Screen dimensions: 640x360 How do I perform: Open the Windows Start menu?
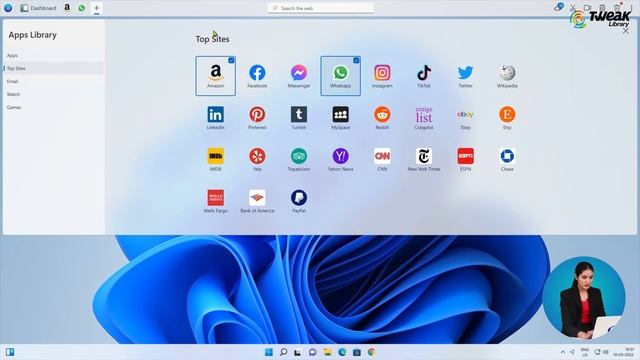point(269,352)
